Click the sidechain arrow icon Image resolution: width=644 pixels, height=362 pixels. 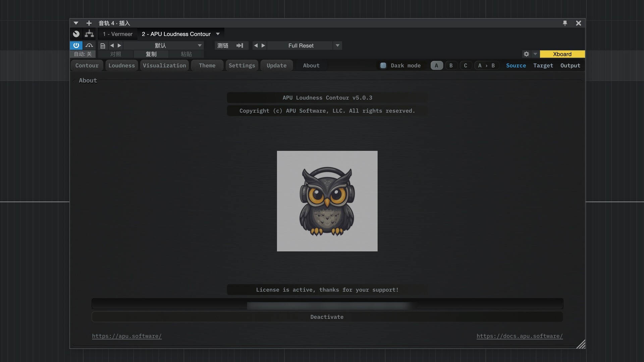click(x=239, y=46)
